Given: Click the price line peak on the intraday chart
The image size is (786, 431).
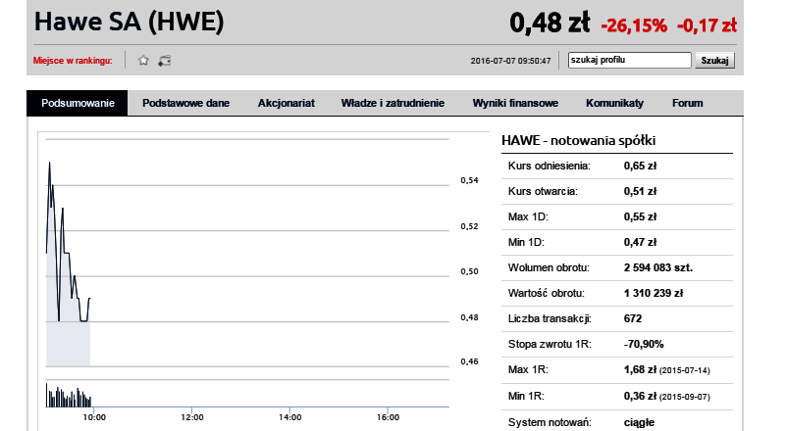Looking at the screenshot, I should 49,163.
